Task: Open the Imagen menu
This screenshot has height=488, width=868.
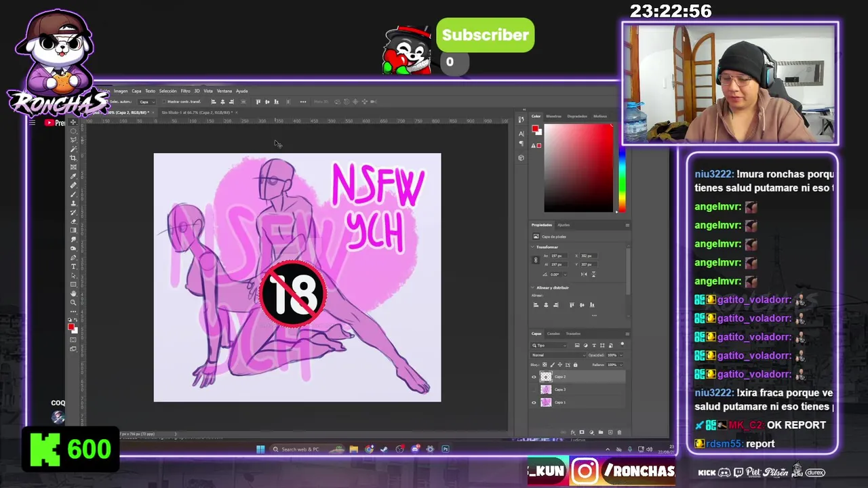Action: pos(121,91)
